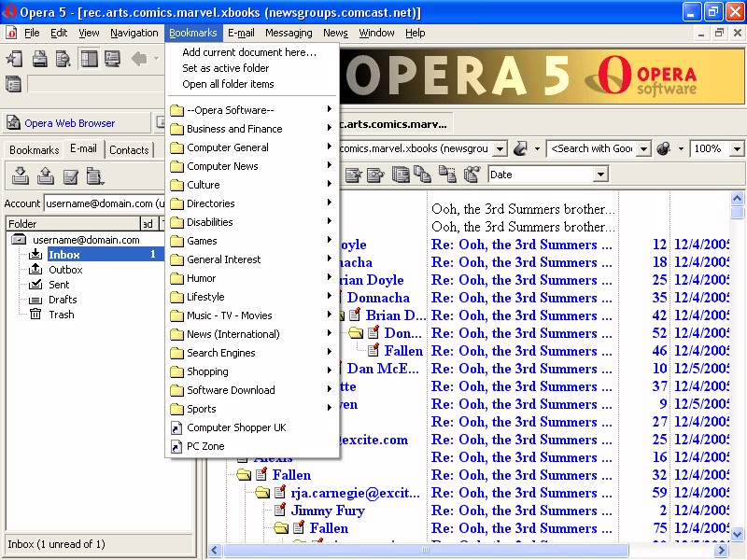Image resolution: width=747 pixels, height=560 pixels.
Task: Open the Help menu
Action: pyautogui.click(x=415, y=33)
